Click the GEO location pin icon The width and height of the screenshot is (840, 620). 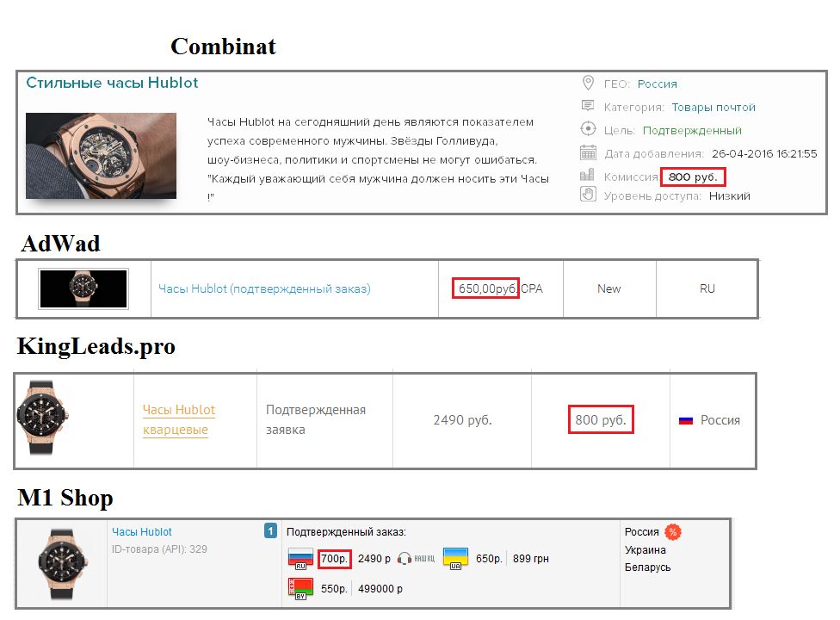(588, 83)
